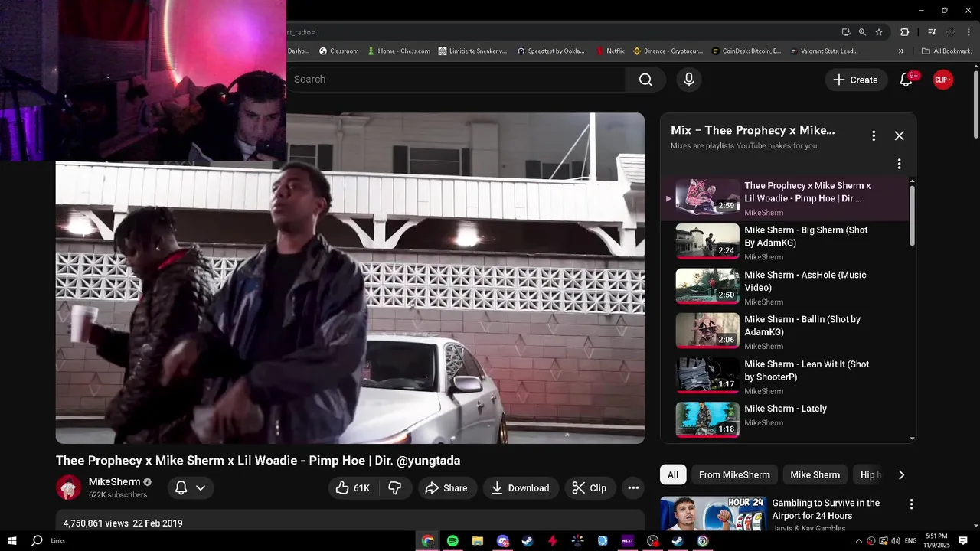Open CoinDesk bookmark
The height and width of the screenshot is (551, 980).
pyautogui.click(x=746, y=51)
